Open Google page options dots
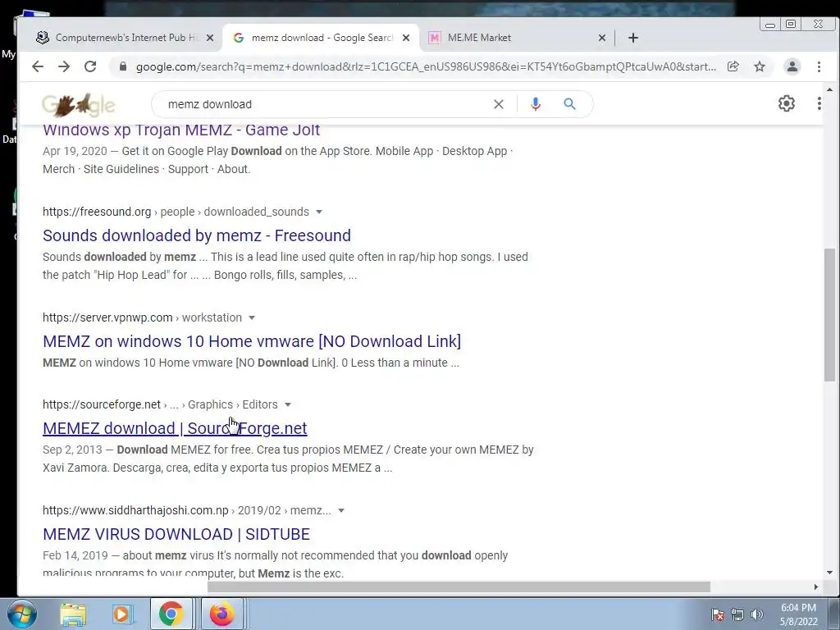The width and height of the screenshot is (840, 630). coord(819,103)
